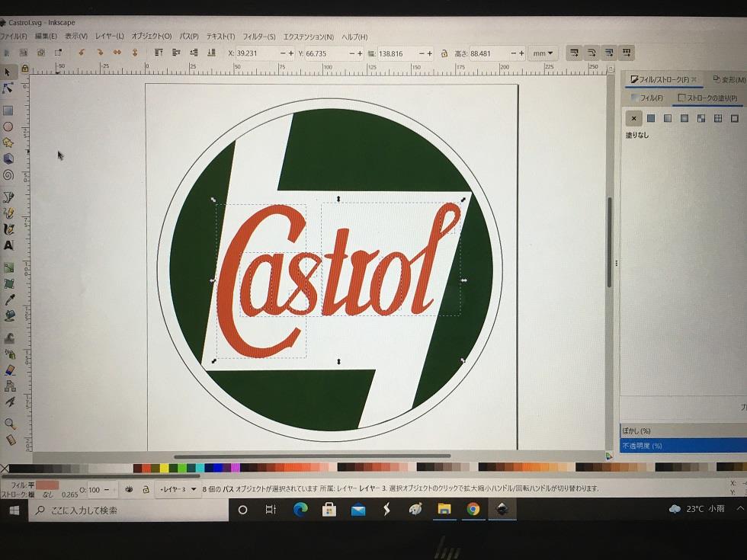This screenshot has width=747, height=560.
Task: Click the fill color indicator swatch
Action: point(47,485)
